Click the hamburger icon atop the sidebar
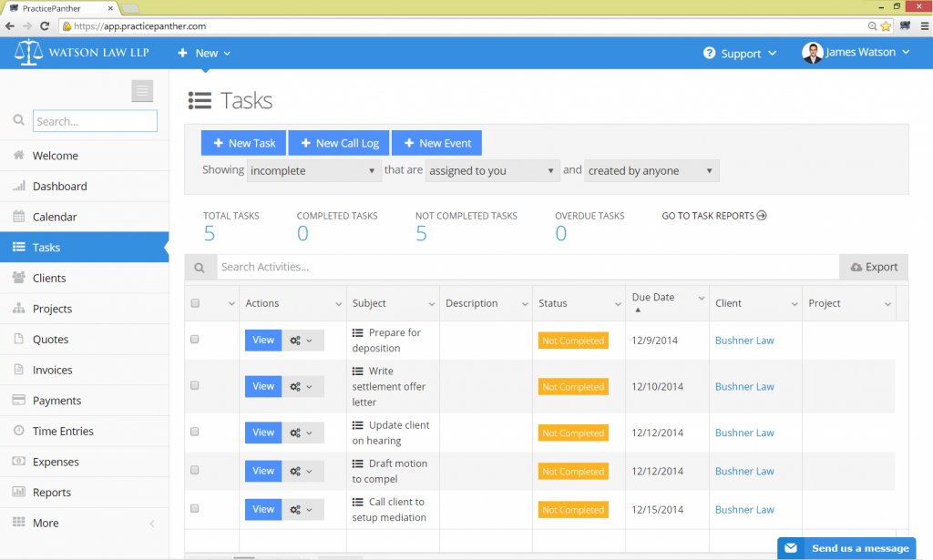Screen dimensions: 933x560 pos(142,91)
